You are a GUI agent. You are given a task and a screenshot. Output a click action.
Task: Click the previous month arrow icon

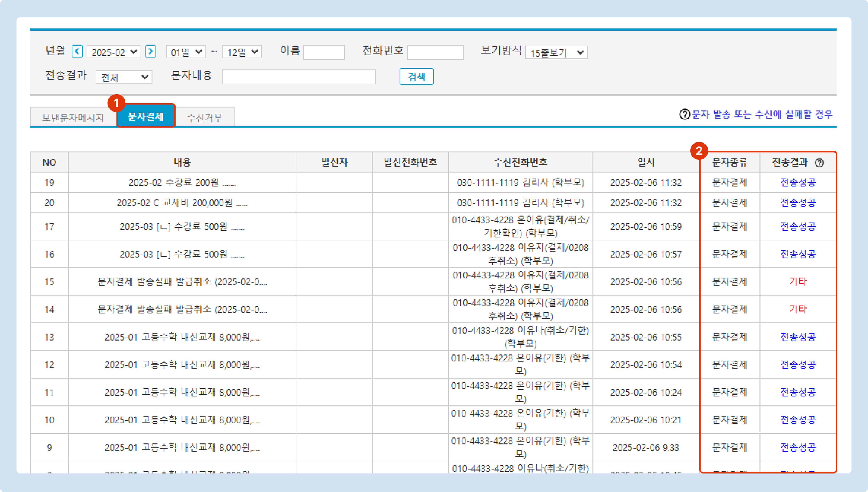click(x=77, y=51)
